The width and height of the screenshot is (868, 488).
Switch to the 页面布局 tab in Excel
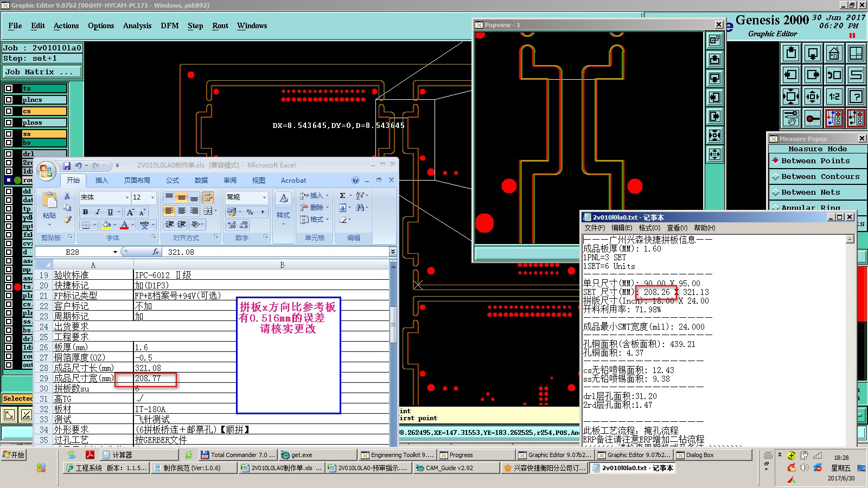pos(137,181)
